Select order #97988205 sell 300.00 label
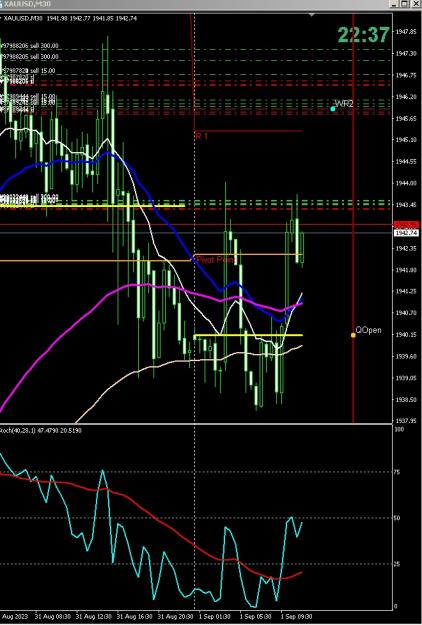 click(30, 57)
